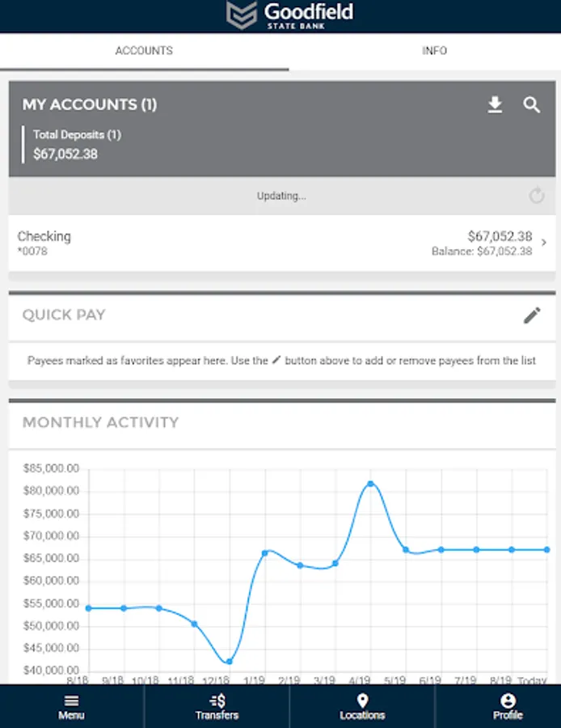Select the 12/18 lowest data point
This screenshot has width=561, height=728.
coord(230,662)
